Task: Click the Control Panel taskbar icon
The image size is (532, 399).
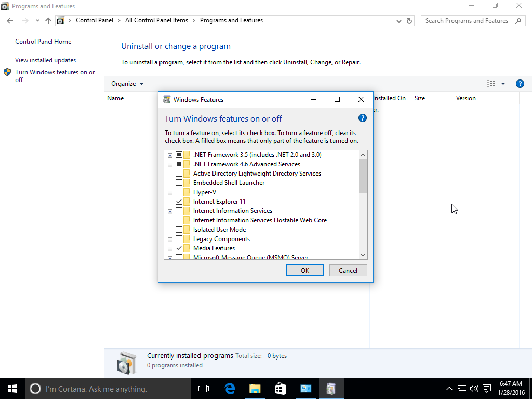Action: [x=305, y=389]
